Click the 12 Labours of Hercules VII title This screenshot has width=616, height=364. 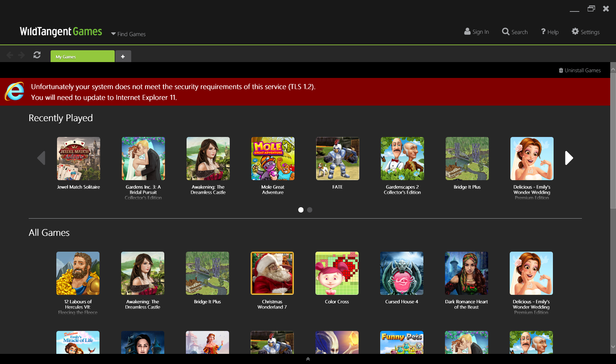(x=78, y=307)
